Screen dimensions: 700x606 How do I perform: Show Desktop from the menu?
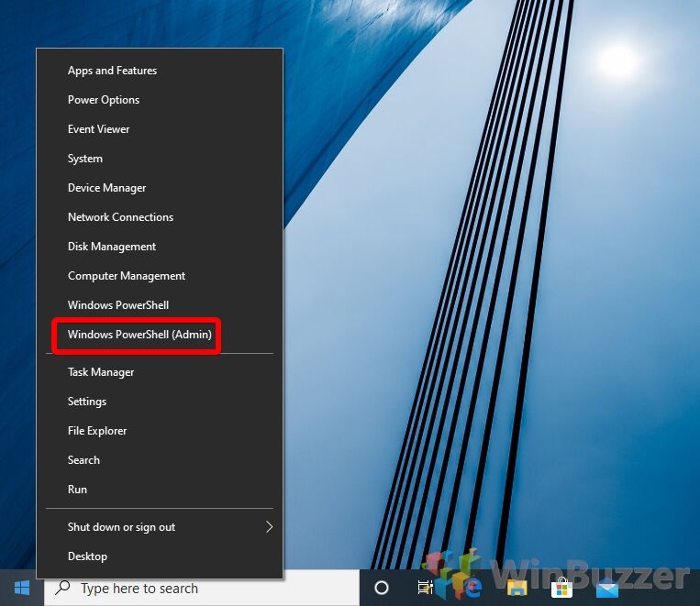click(x=160, y=556)
